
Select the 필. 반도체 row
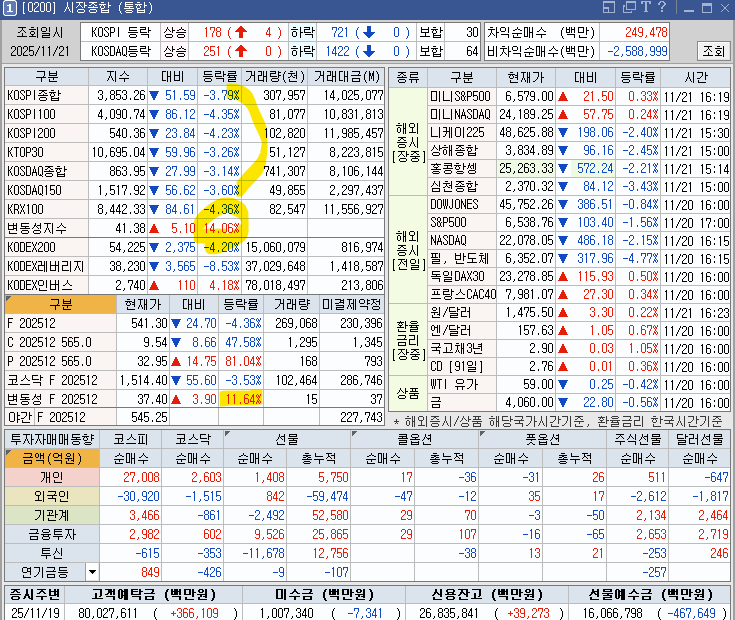[x=579, y=258]
